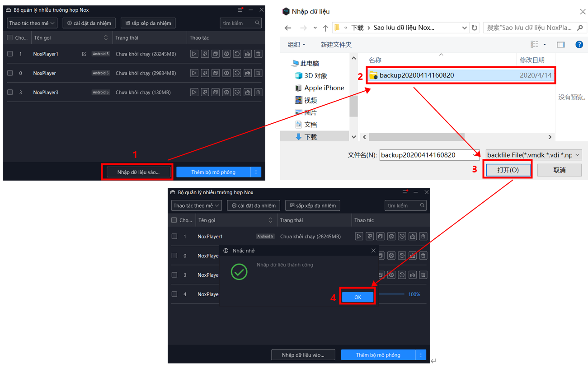This screenshot has width=588, height=372.
Task: Click the back arrow in the file dialog
Action: 288,28
